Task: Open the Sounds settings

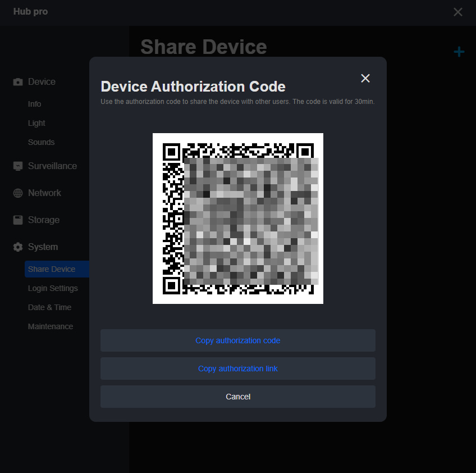Action: (42, 142)
